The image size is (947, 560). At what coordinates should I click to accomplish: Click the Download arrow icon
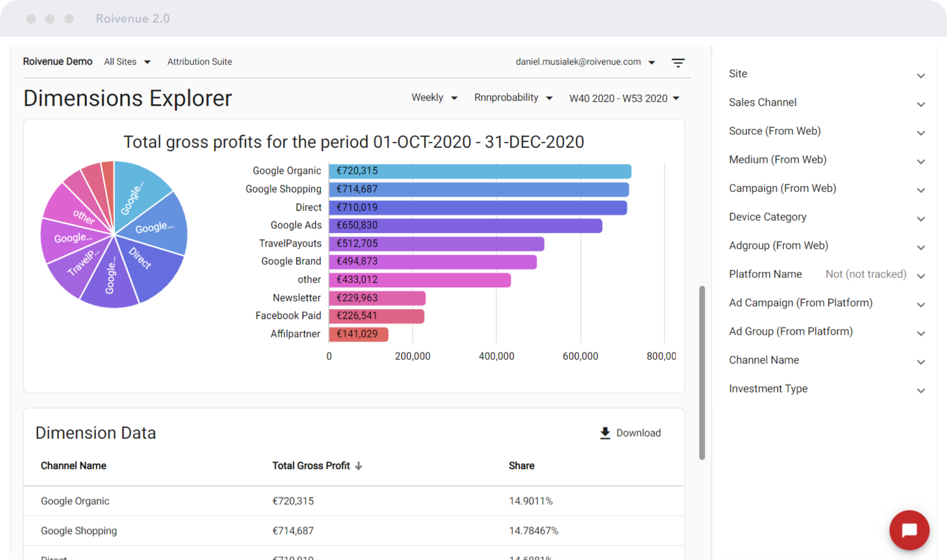pos(605,433)
